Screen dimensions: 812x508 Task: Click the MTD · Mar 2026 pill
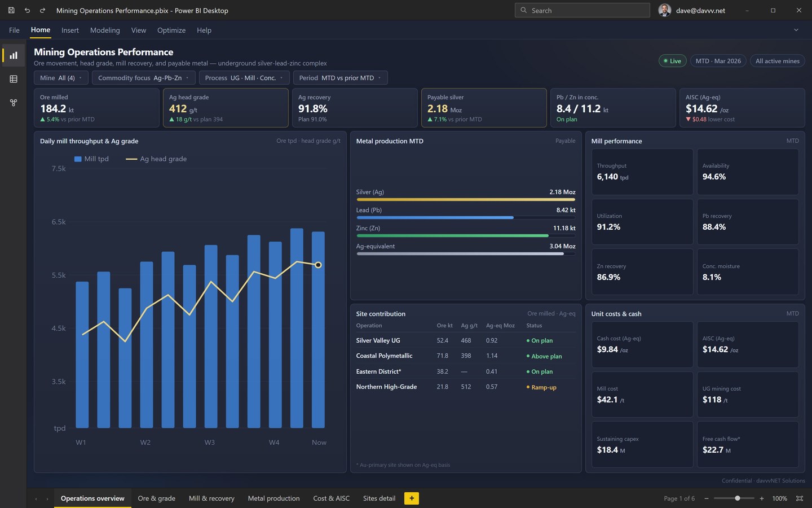(718, 61)
